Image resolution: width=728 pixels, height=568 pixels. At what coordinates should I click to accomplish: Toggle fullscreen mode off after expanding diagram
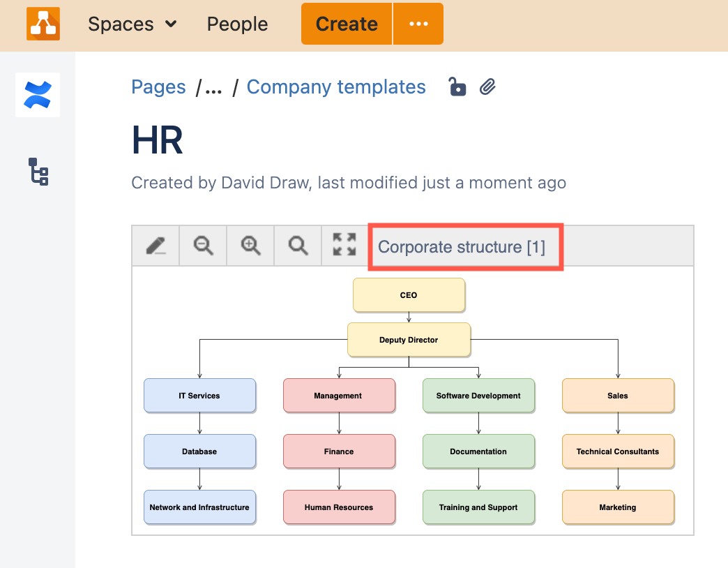(x=344, y=246)
